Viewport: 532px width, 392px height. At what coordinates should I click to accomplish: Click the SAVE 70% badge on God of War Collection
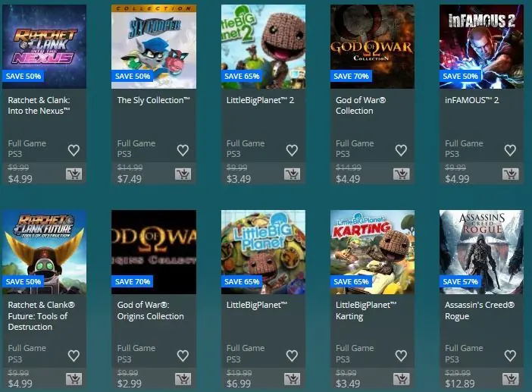(x=351, y=76)
